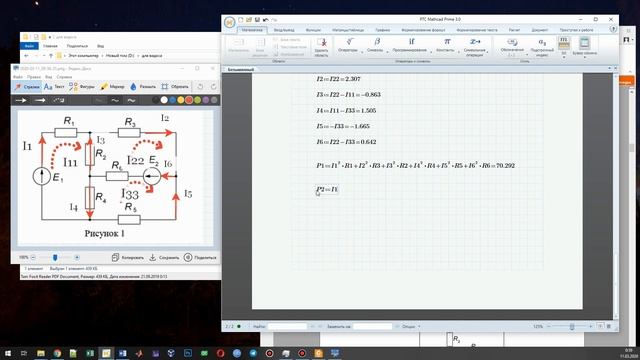Screen dimensions: 640x360
Task: Open the Symbolic operations gallery
Action: [475, 47]
